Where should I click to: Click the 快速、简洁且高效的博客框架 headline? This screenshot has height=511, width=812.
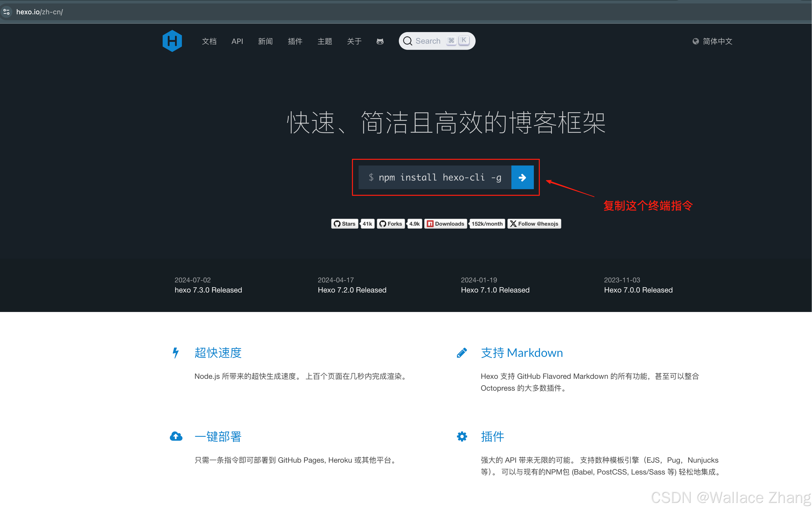coord(446,123)
